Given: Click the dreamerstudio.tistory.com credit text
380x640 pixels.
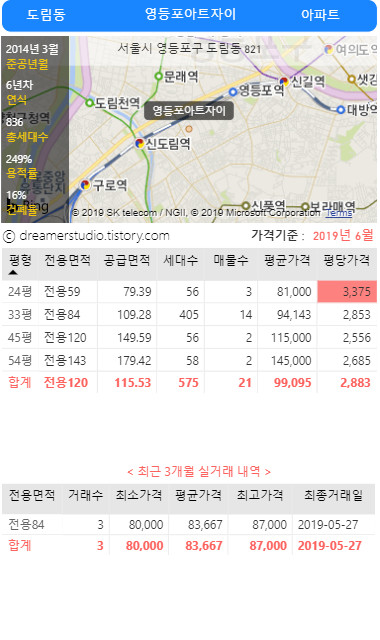Looking at the screenshot, I should 94,236.
